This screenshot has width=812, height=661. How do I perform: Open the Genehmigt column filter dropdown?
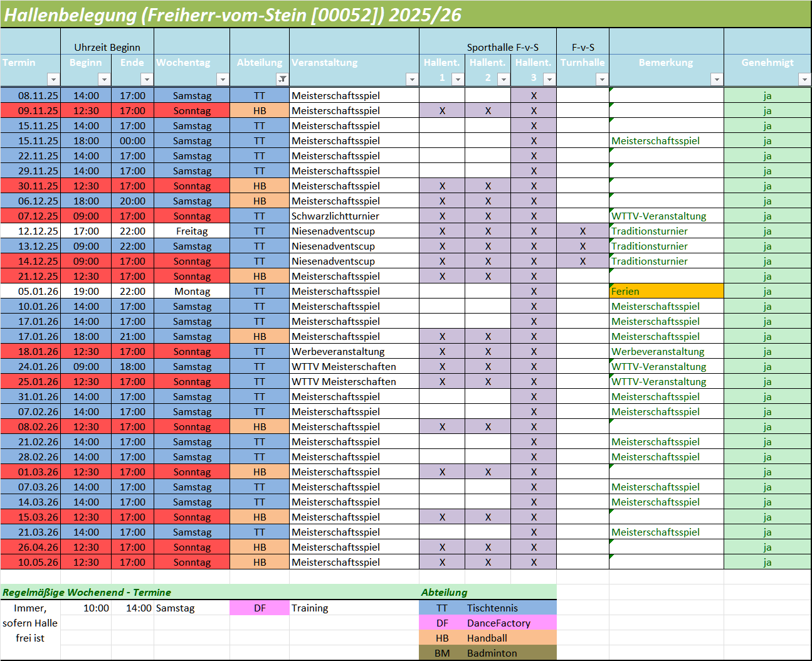click(804, 79)
